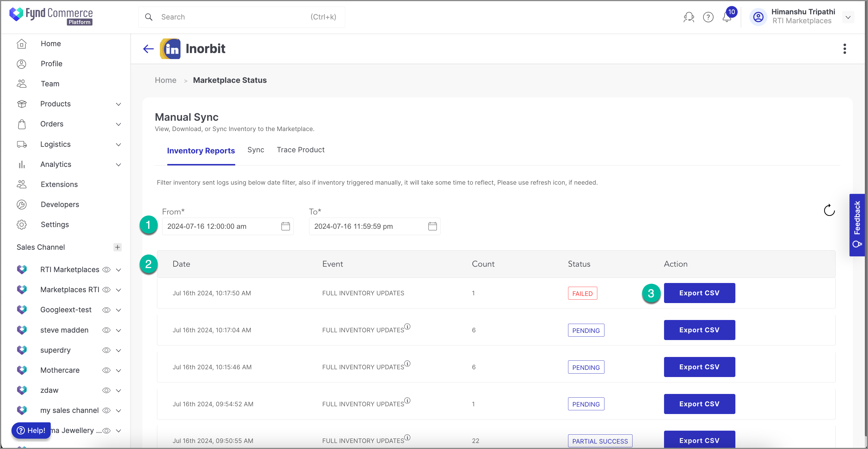This screenshot has height=449, width=868.
Task: Toggle visibility eye for Jewellery channel
Action: pyautogui.click(x=107, y=430)
